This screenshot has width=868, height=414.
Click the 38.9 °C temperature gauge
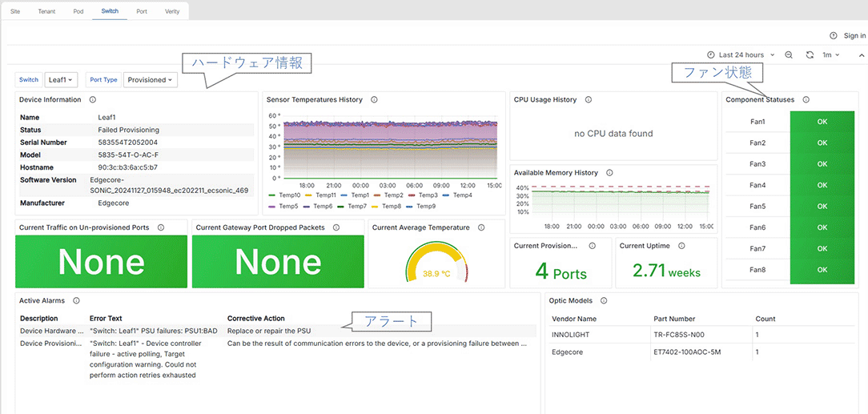point(436,264)
